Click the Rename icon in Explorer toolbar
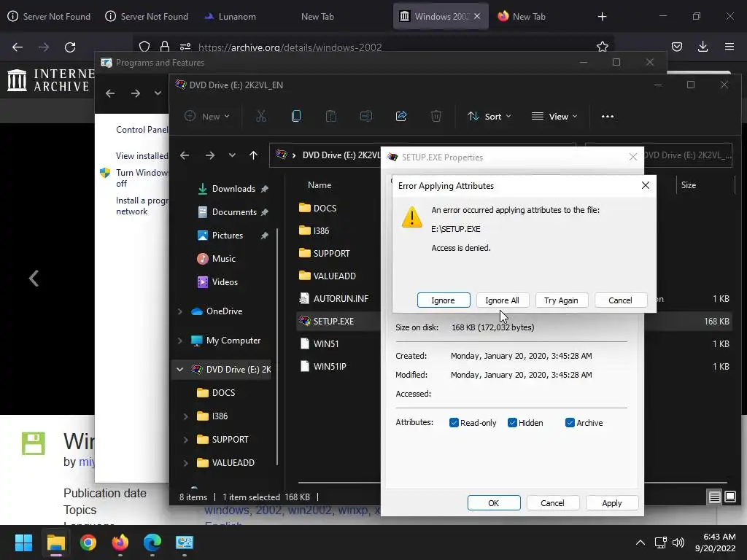The width and height of the screenshot is (747, 560). click(x=366, y=116)
